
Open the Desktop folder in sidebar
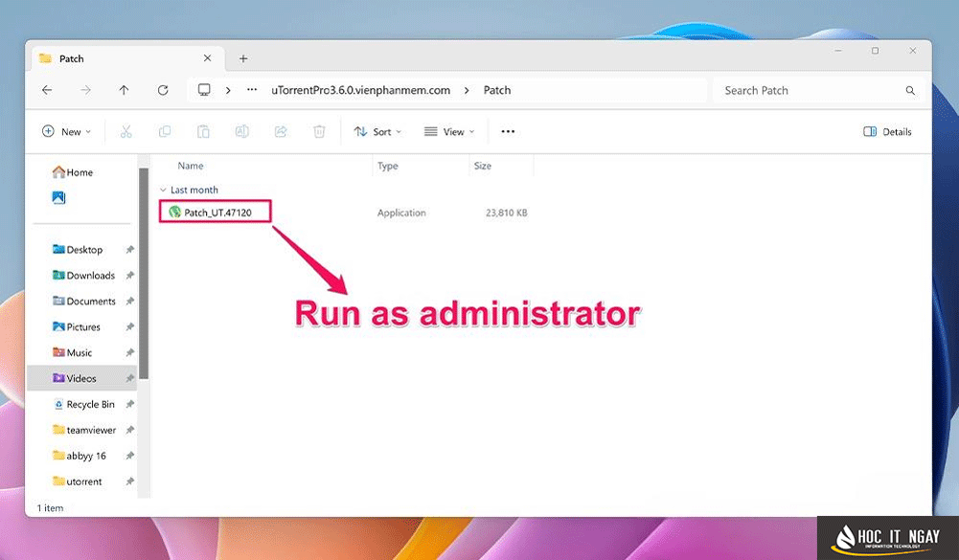click(78, 250)
